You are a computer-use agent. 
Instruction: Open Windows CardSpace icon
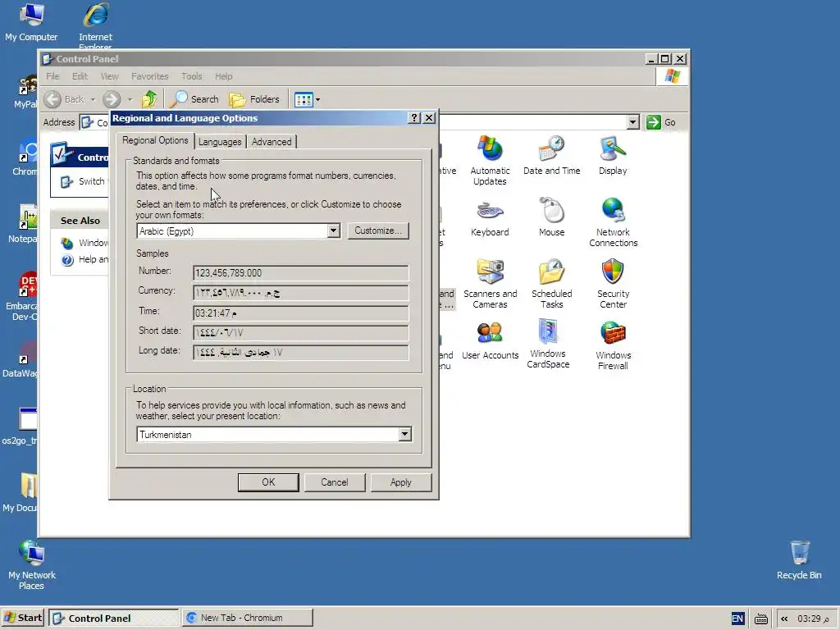tap(548, 344)
